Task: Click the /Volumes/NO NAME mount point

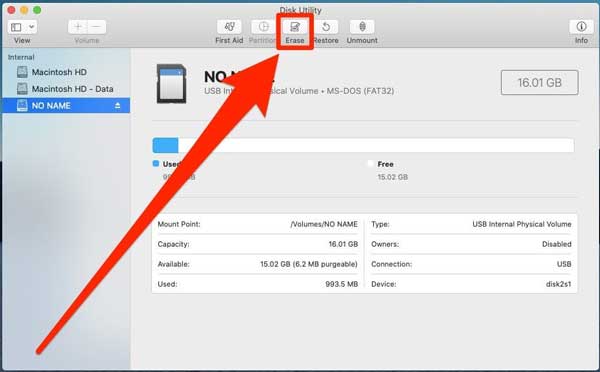Action: [324, 224]
